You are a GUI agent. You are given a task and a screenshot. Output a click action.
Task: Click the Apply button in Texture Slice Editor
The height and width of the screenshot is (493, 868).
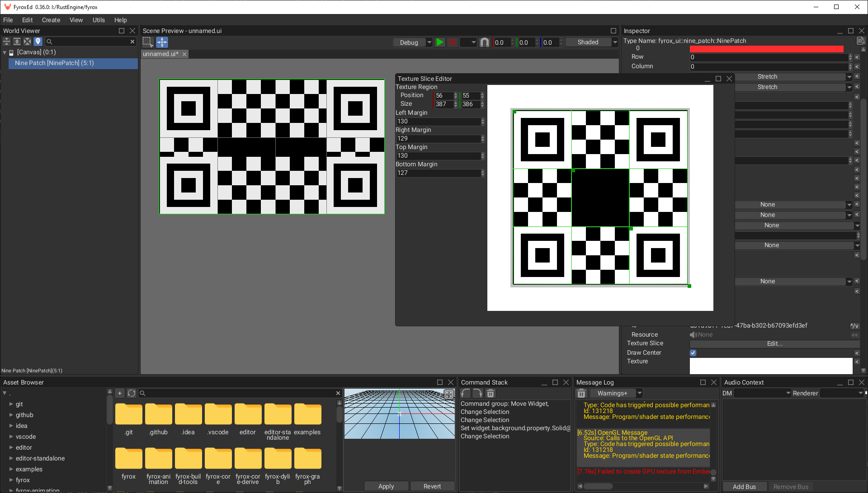coord(386,486)
